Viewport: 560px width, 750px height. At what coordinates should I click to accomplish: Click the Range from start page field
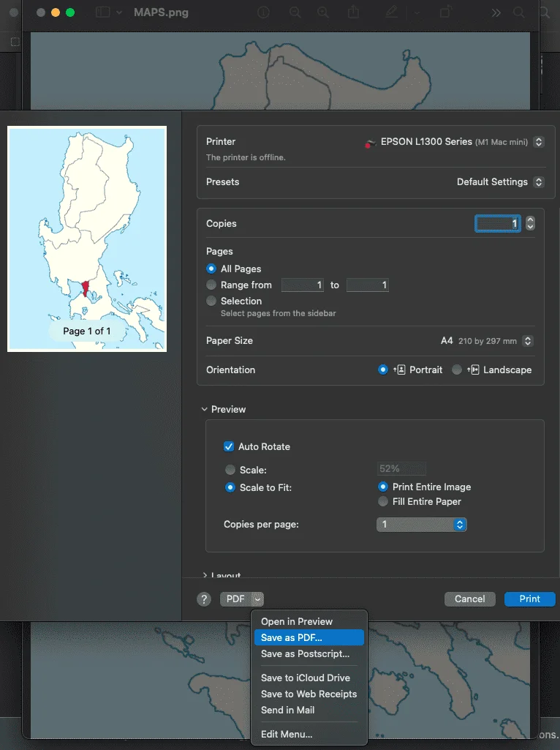303,285
